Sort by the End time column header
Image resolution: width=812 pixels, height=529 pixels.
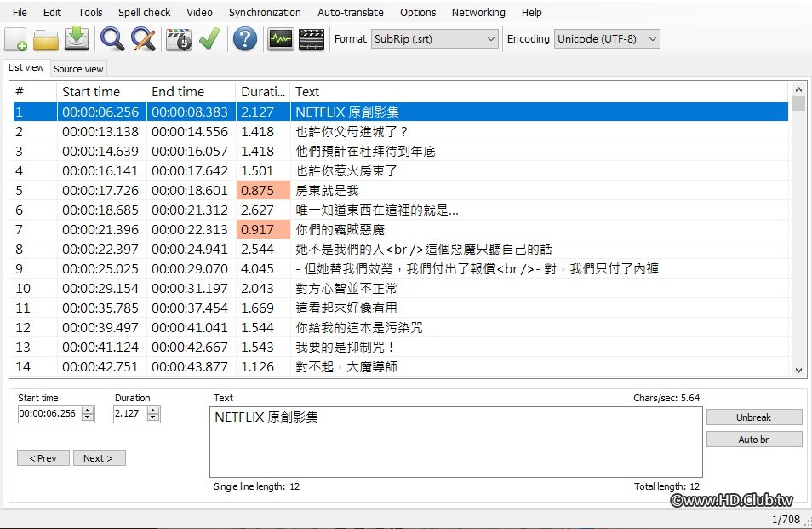click(x=192, y=92)
